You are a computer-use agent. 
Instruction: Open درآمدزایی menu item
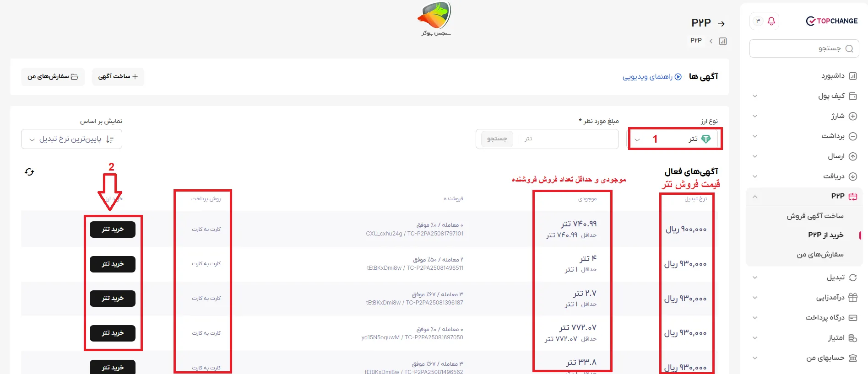(830, 298)
